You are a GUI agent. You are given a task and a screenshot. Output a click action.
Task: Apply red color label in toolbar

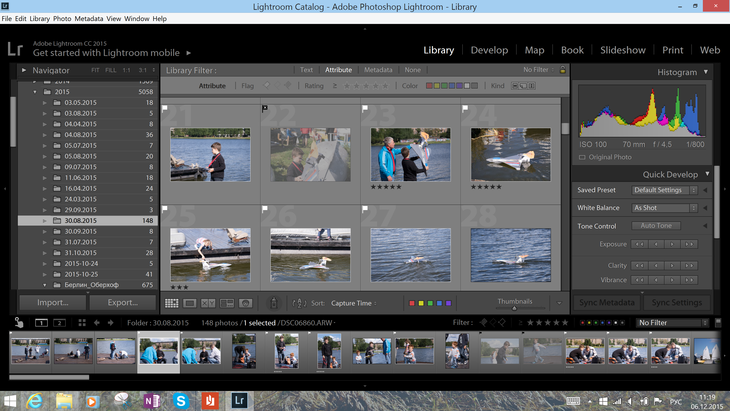(412, 303)
